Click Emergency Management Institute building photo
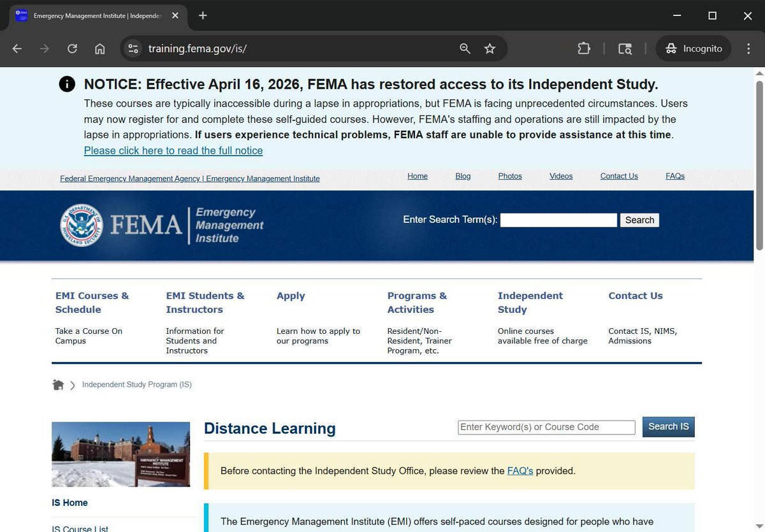Screen dimensions: 765x532 120,454
